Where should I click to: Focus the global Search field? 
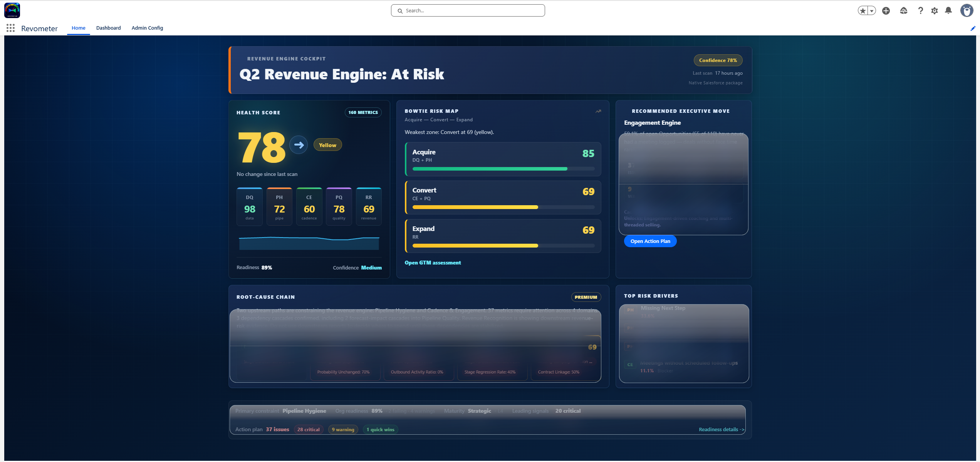(468, 10)
